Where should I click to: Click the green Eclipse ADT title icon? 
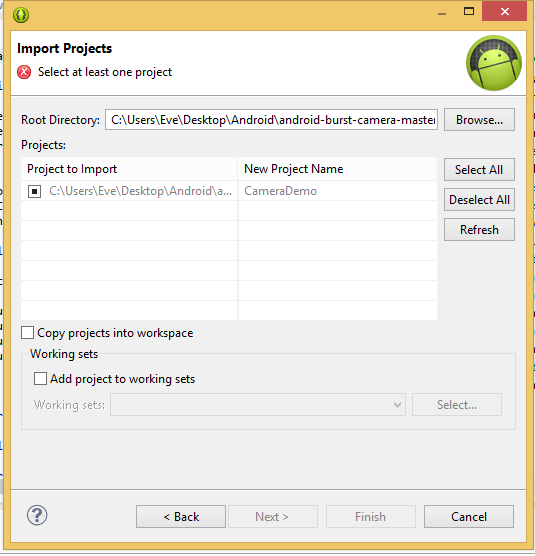[x=21, y=15]
